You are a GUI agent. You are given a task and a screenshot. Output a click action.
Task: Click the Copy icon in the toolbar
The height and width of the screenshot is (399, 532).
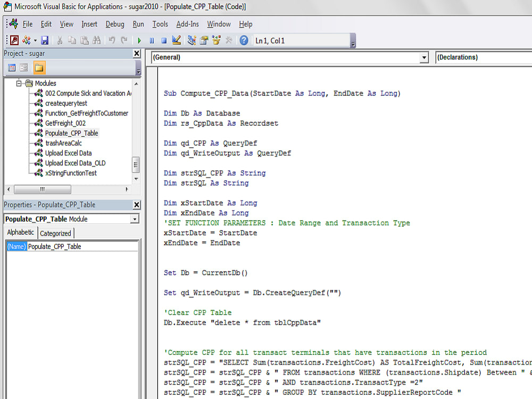(72, 40)
